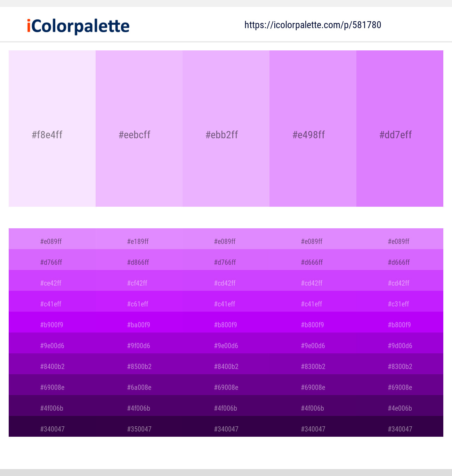Screen dimensions: 452x476
Task: Select the #b900f9 shade swatch
Action: (52, 325)
